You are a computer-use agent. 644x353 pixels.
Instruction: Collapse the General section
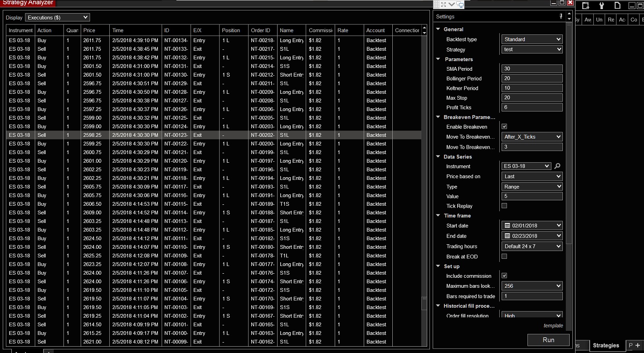(438, 29)
